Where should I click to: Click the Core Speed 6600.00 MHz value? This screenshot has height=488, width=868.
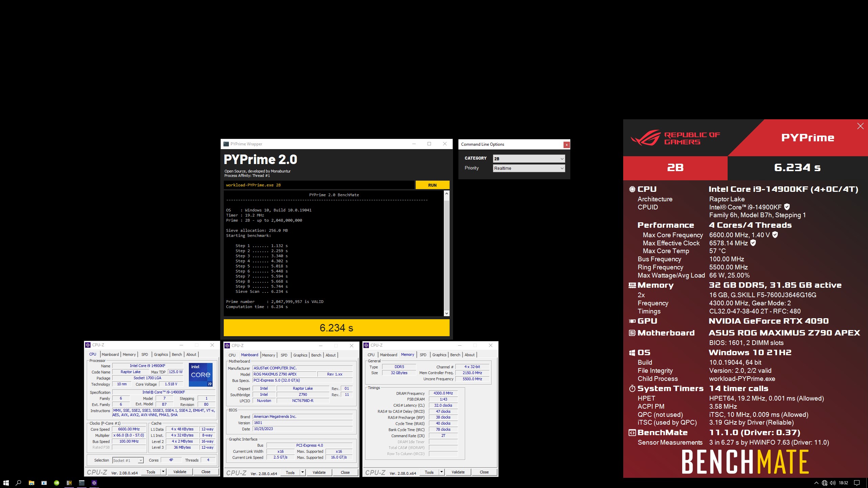pos(129,429)
